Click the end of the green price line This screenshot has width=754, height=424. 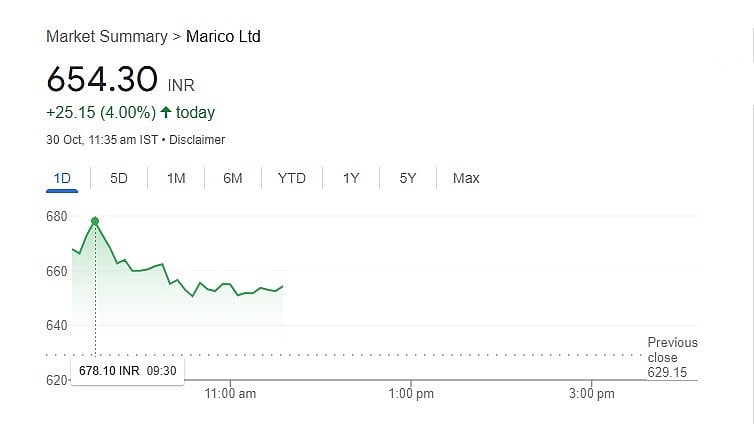pyautogui.click(x=282, y=287)
